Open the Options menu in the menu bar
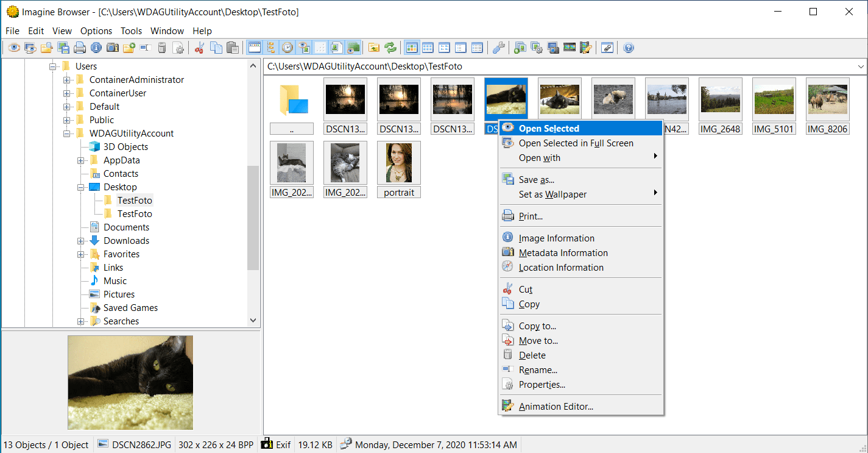 96,31
